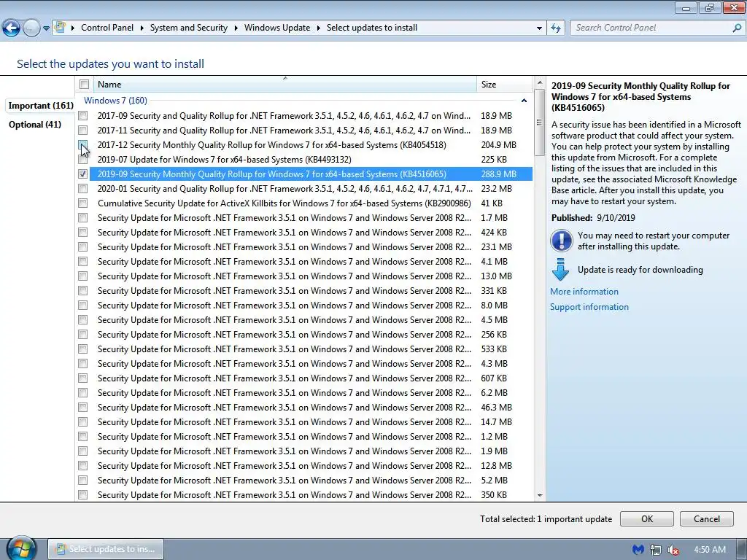Viewport: 747px width, 560px height.
Task: Expand arrow after System and Security breadcrumb
Action: pyautogui.click(x=236, y=28)
